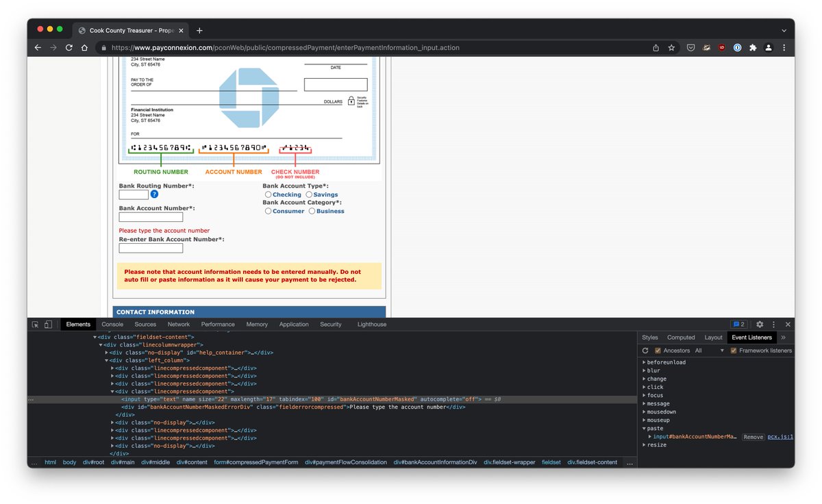Image resolution: width=822 pixels, height=504 pixels.
Task: Open the DevTools customize three-dot menu
Action: 773,325
